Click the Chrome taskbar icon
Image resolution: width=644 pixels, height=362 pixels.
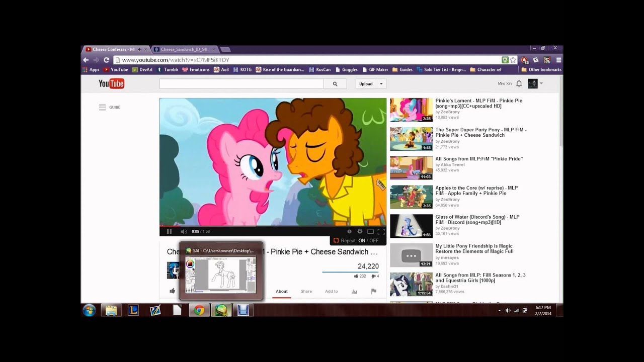199,310
